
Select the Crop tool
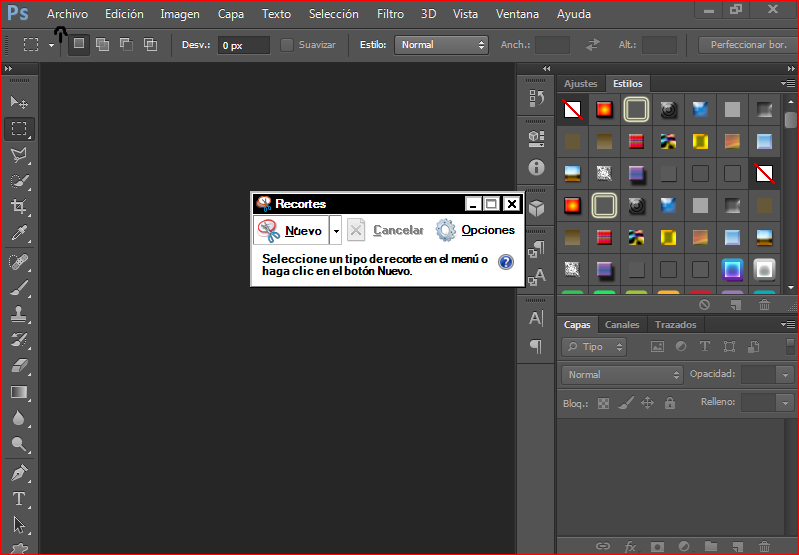[19, 206]
